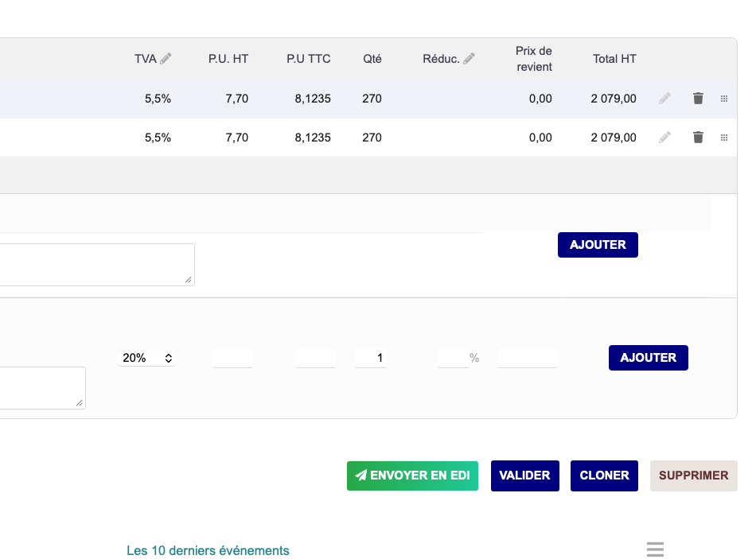
Task: Click the drag handle on the first line item
Action: (724, 99)
